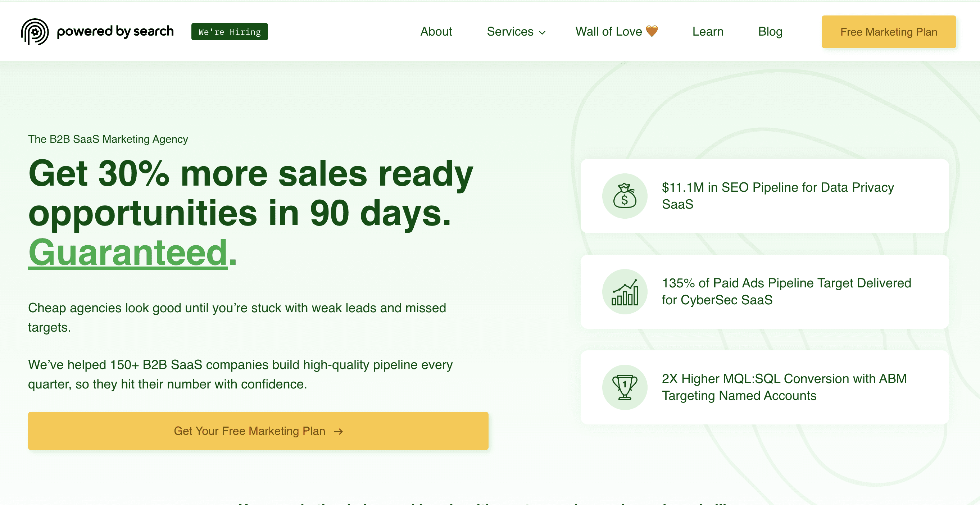The width and height of the screenshot is (980, 505).
Task: Click the arrow icon in the marketing plan button
Action: (x=338, y=431)
